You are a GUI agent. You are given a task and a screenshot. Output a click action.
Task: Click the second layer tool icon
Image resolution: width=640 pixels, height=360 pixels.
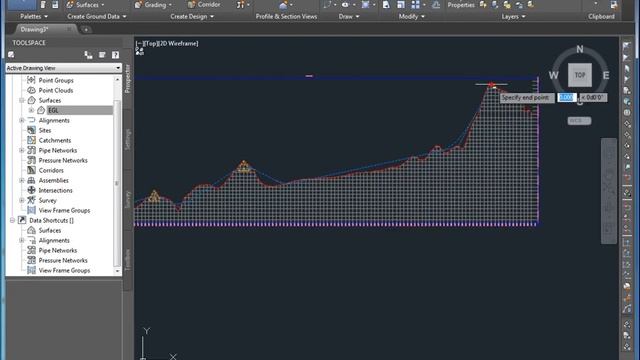pos(495,4)
